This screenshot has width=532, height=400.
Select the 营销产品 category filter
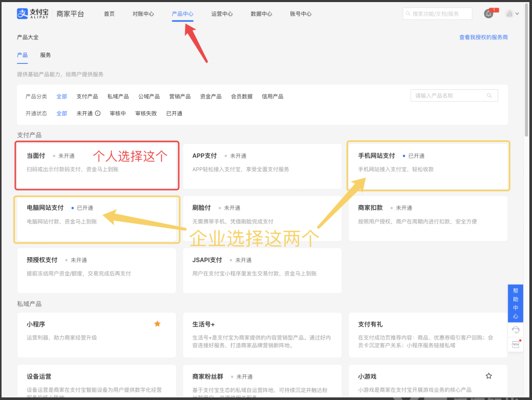[x=180, y=96]
